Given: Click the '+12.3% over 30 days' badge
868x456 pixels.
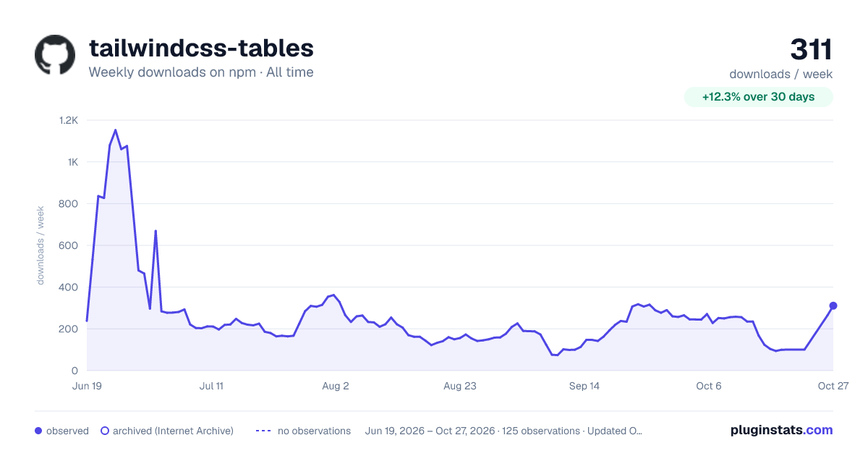Looking at the screenshot, I should click(x=759, y=97).
